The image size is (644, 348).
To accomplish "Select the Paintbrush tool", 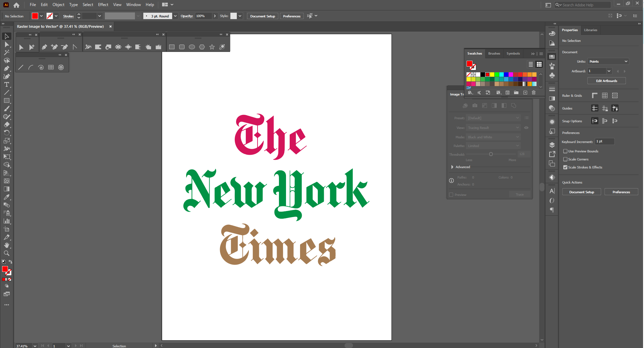I will [x=6, y=109].
